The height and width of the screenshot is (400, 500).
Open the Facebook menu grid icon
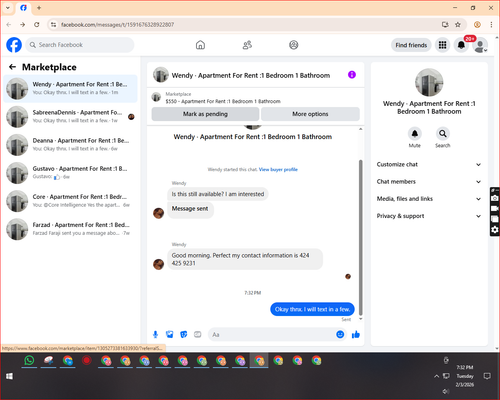click(442, 45)
